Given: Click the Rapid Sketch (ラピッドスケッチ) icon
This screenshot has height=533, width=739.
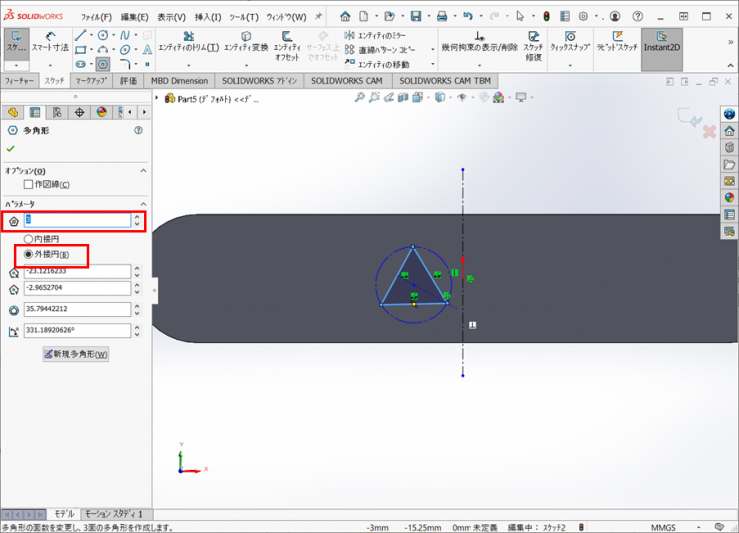Looking at the screenshot, I should [616, 37].
